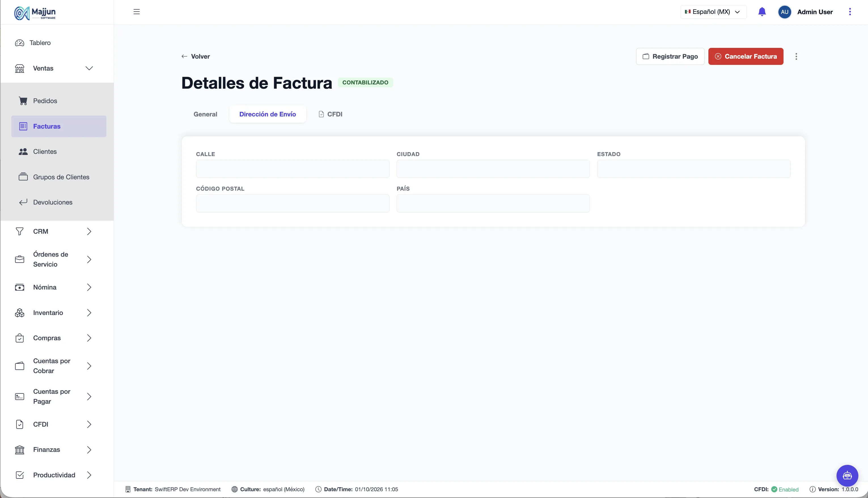The height and width of the screenshot is (498, 868).
Task: Click the Finanzas bank icon
Action: 20,450
